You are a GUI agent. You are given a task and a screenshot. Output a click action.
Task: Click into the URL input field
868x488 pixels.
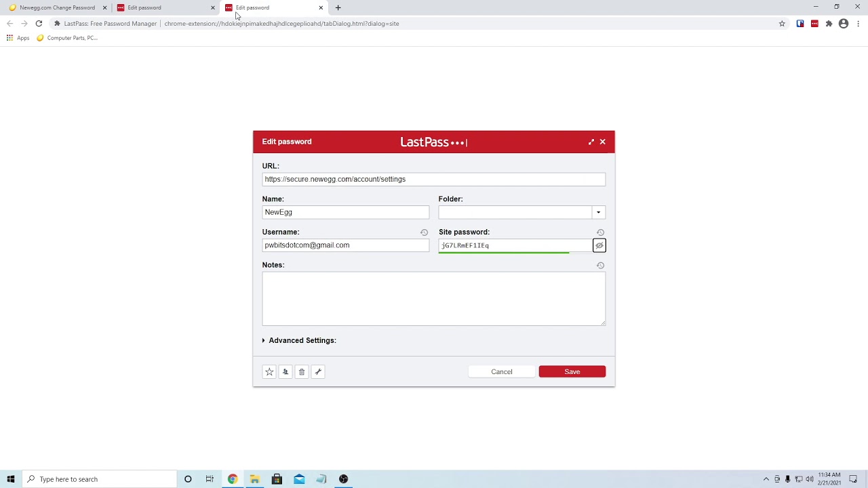coord(434,179)
